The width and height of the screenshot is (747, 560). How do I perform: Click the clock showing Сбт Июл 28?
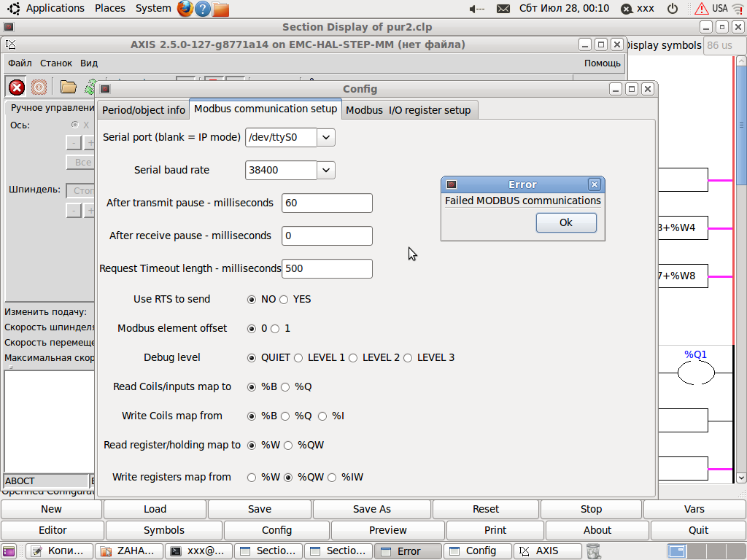tap(564, 9)
